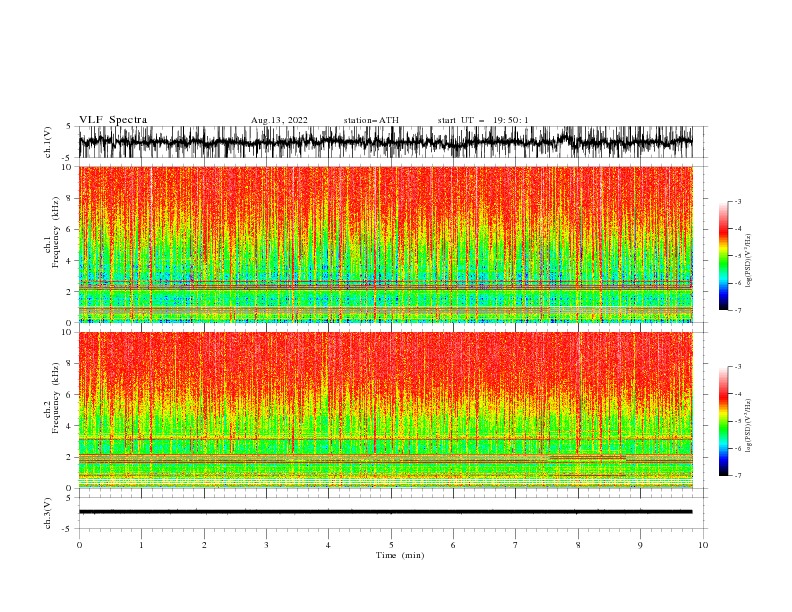
Task: Click the ch.1 frequency tick label "6"
Action: (70, 229)
